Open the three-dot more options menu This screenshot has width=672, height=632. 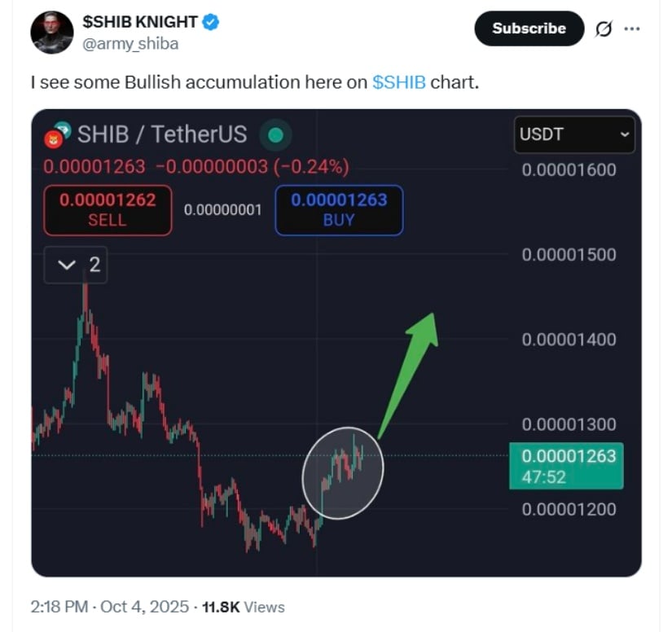[x=631, y=29]
